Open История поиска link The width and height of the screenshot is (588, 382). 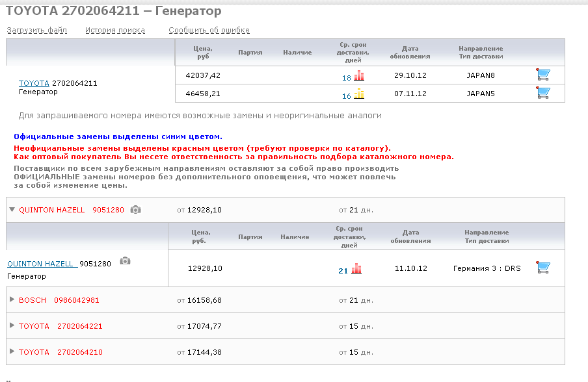coord(115,30)
